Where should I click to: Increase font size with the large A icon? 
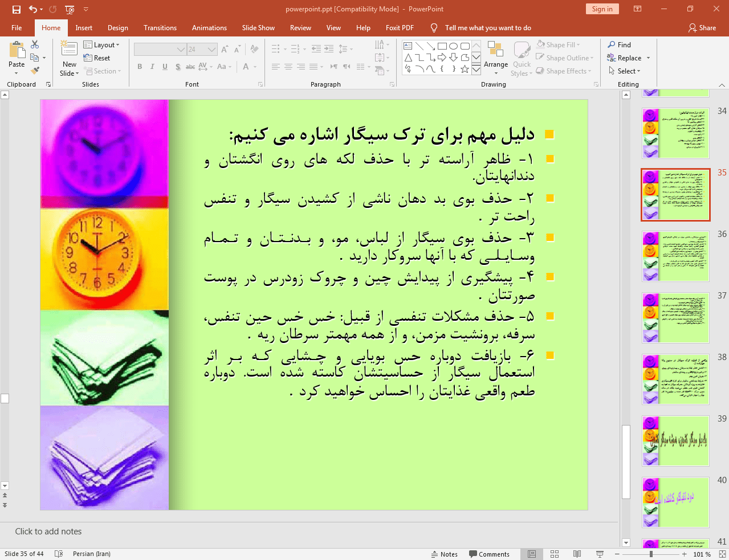[225, 49]
